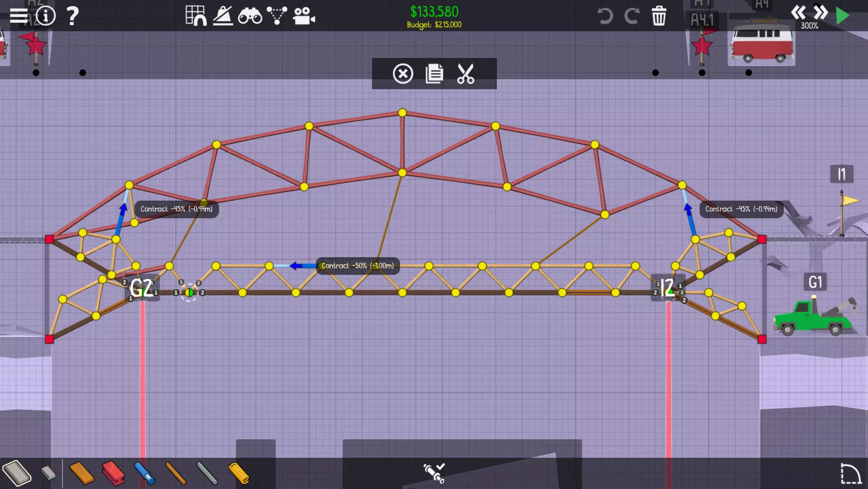Cut selection with the scissors icon
This screenshot has width=868, height=489.
(465, 74)
